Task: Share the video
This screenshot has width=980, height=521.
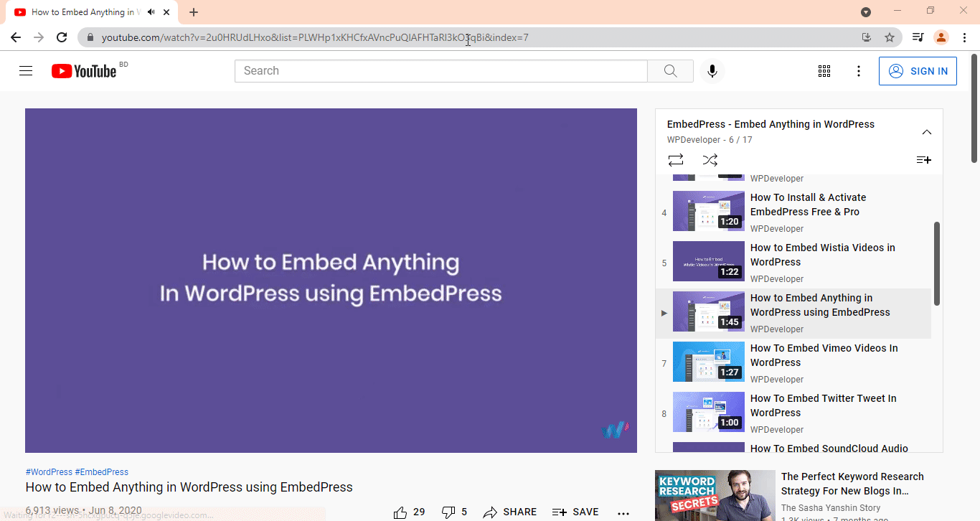Action: pos(510,512)
